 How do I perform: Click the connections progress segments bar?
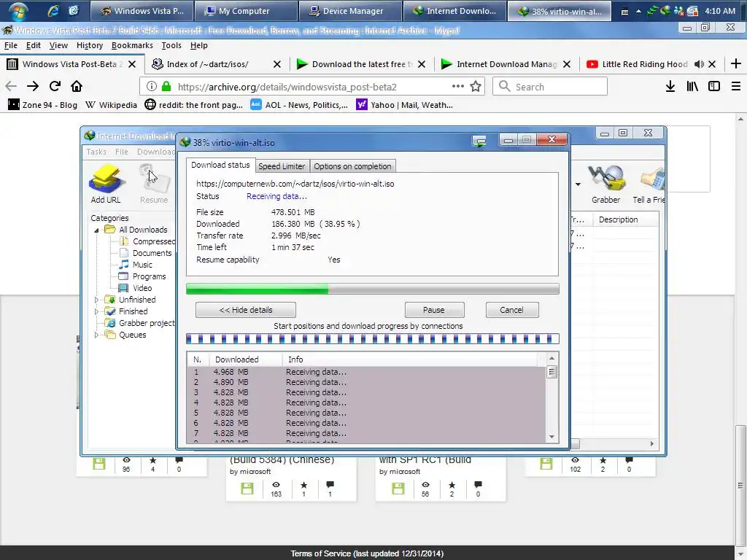(x=372, y=339)
